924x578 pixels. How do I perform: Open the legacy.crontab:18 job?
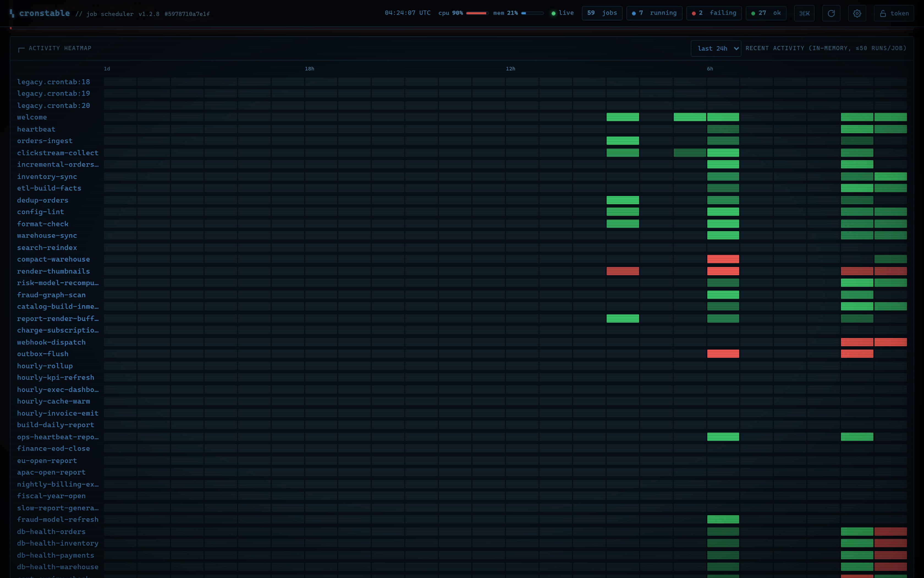53,82
